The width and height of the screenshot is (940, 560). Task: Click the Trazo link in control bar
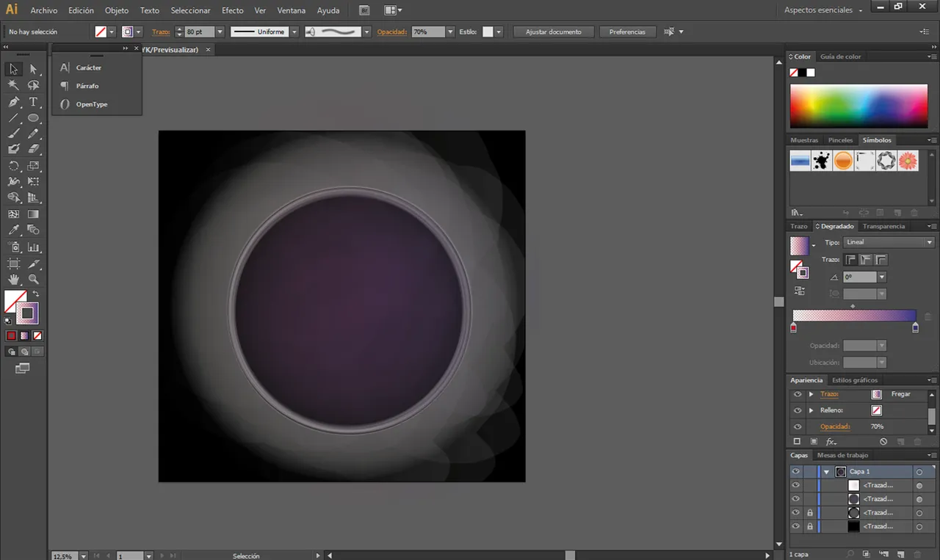(x=160, y=32)
